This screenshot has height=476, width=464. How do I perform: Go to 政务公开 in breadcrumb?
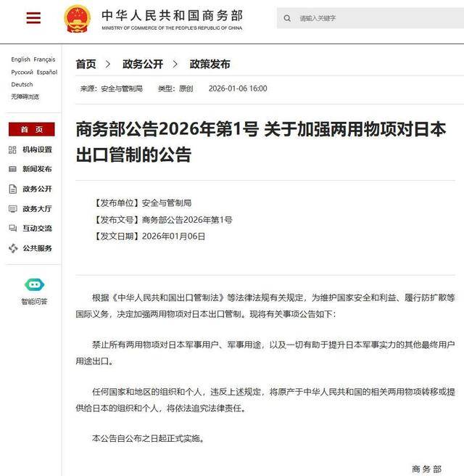143,64
